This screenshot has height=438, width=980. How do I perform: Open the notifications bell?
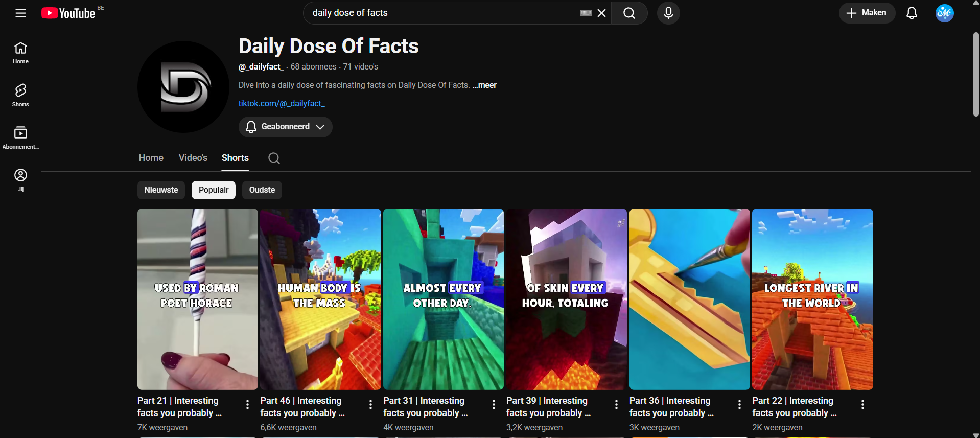click(912, 13)
